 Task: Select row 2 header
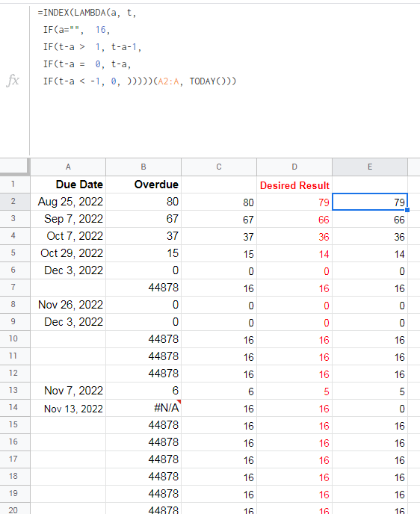point(13,201)
